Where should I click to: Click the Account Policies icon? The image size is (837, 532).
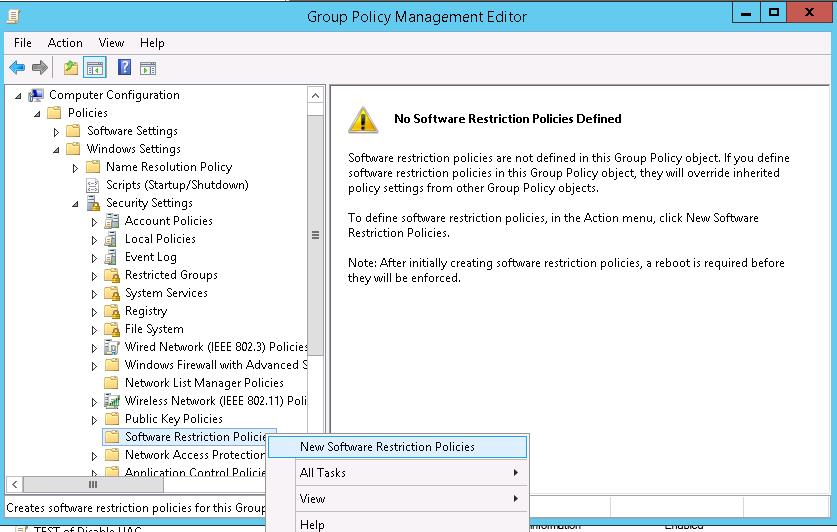pyautogui.click(x=112, y=221)
